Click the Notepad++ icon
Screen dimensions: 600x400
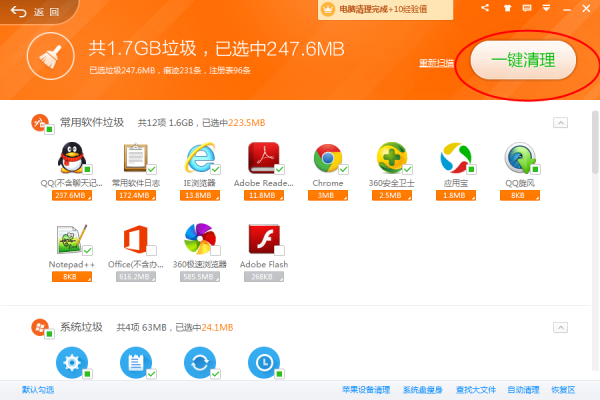[72, 239]
